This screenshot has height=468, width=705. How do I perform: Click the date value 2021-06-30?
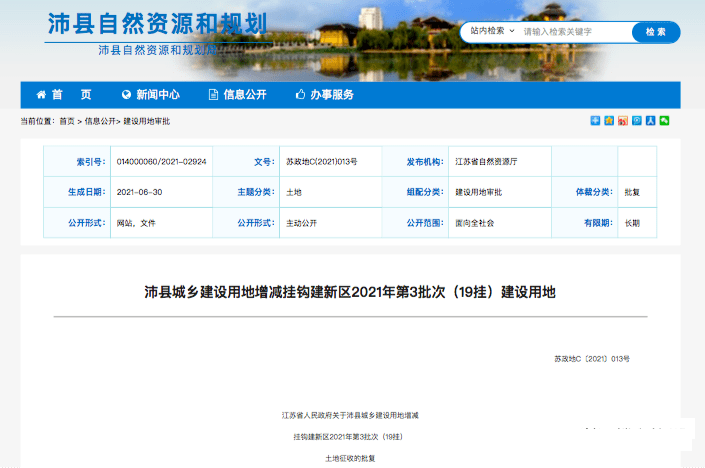click(x=139, y=192)
